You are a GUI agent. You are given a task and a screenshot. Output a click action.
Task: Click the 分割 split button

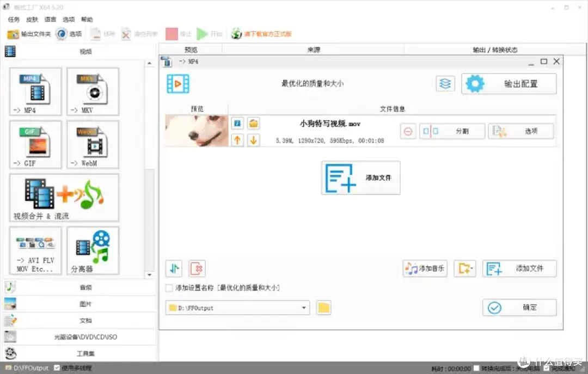(x=452, y=131)
